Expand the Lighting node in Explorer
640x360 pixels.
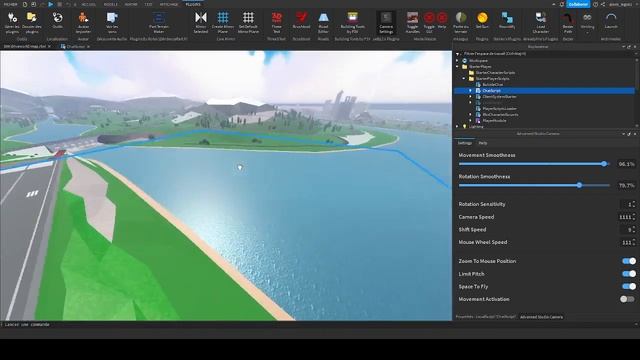pyautogui.click(x=458, y=127)
